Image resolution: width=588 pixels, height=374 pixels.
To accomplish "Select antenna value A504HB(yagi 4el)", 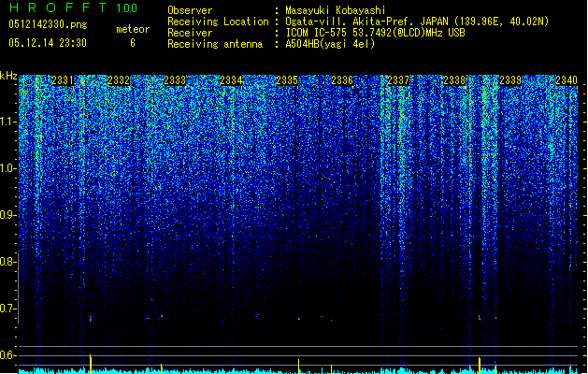I will tap(330, 44).
